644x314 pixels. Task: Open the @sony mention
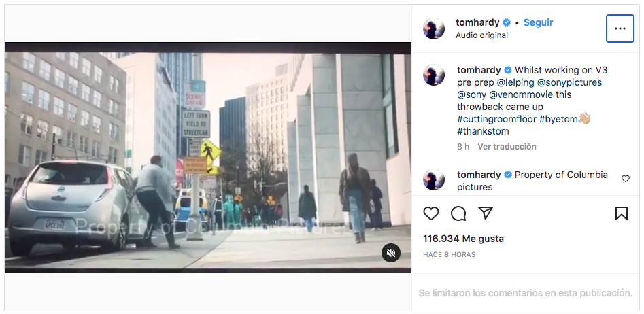tap(471, 95)
